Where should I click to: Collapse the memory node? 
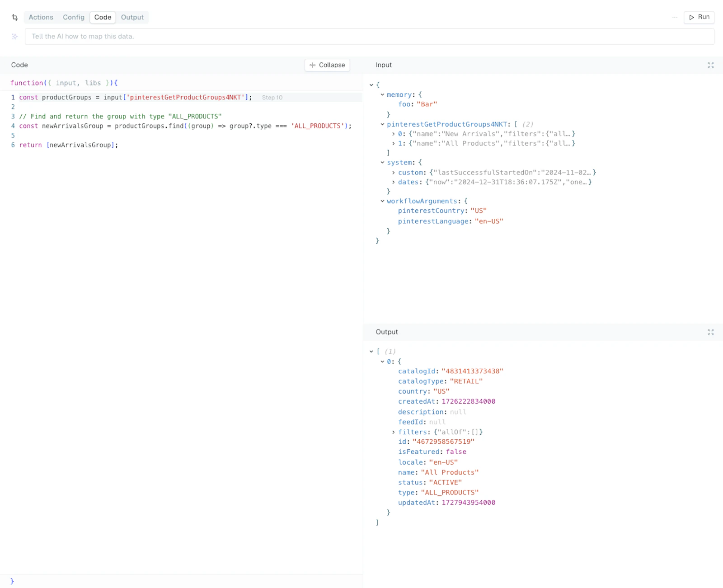tap(382, 95)
